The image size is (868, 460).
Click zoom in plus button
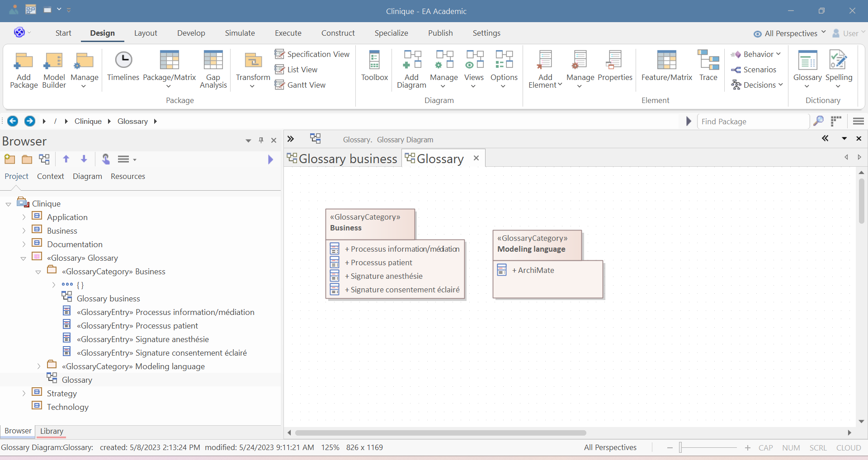pos(748,448)
